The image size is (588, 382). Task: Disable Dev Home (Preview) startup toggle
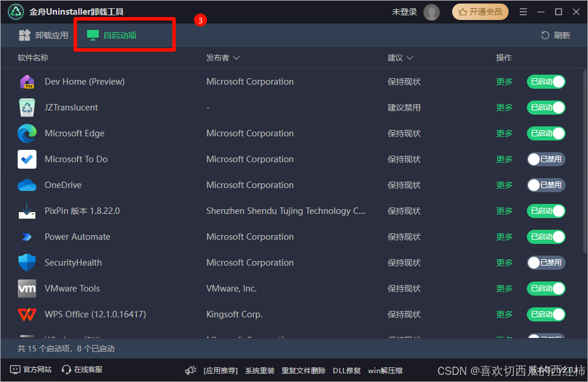click(x=546, y=82)
